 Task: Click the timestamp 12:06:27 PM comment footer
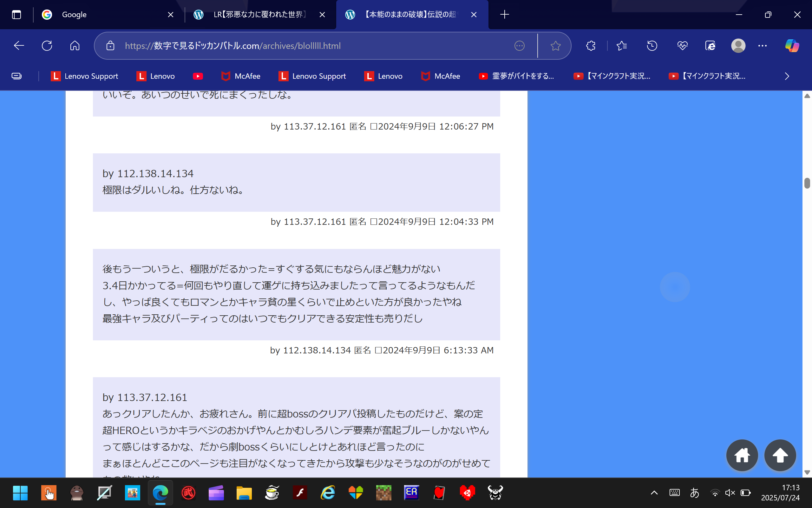pyautogui.click(x=382, y=126)
